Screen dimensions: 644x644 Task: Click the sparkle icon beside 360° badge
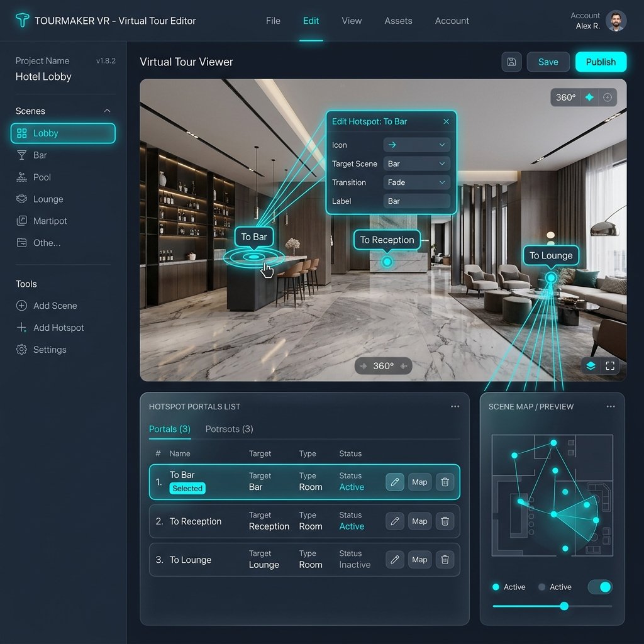click(x=589, y=97)
